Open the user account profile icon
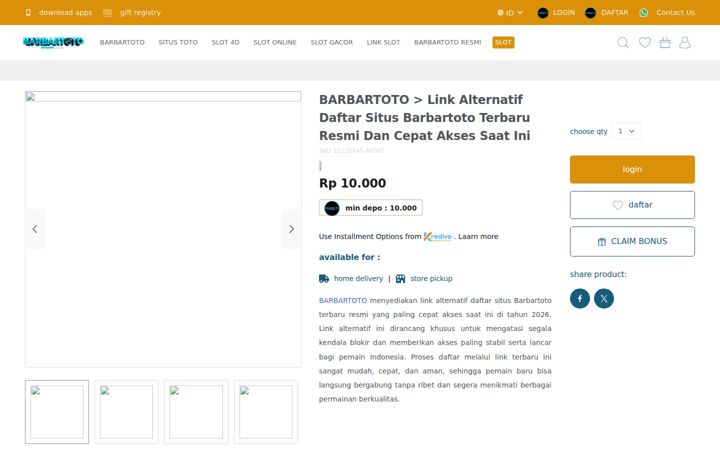This screenshot has width=720, height=450. (x=685, y=43)
